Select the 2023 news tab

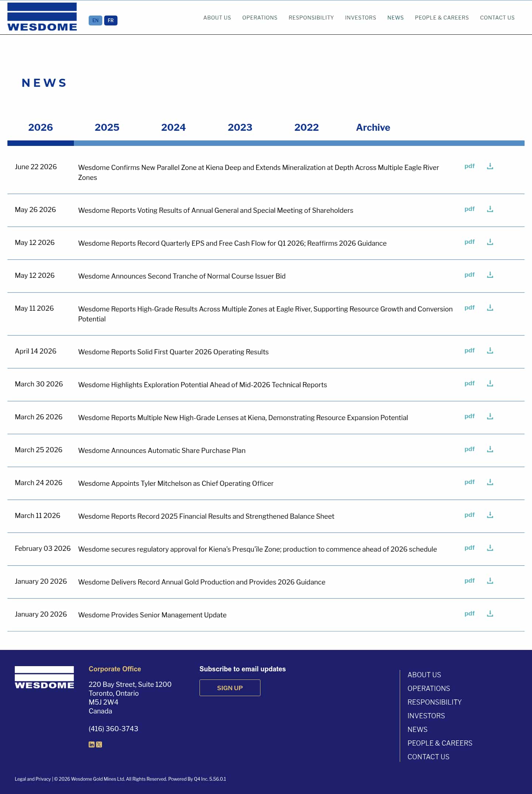click(240, 127)
